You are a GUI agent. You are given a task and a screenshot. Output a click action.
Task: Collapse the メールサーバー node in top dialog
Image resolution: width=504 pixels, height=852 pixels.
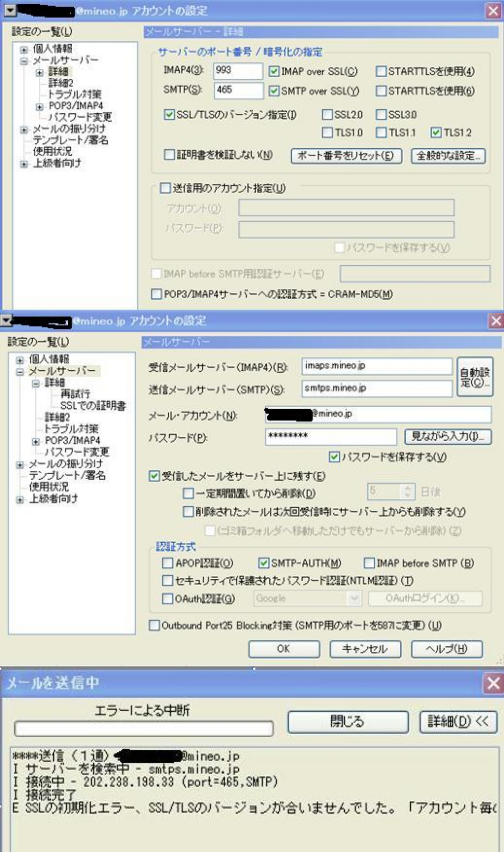tap(24, 62)
